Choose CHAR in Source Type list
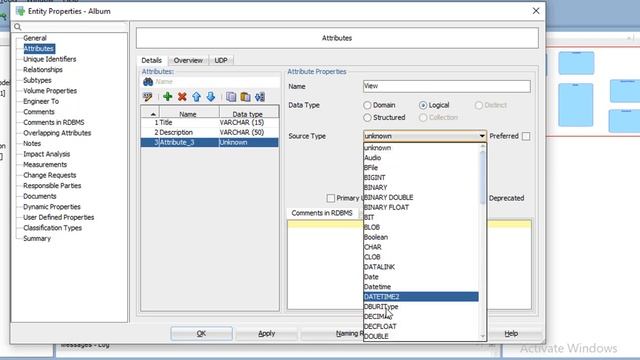 tap(421, 247)
